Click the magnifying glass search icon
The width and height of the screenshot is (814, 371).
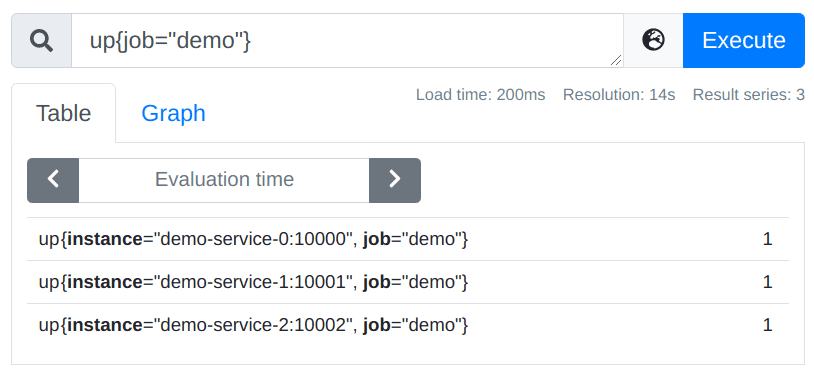[x=41, y=40]
